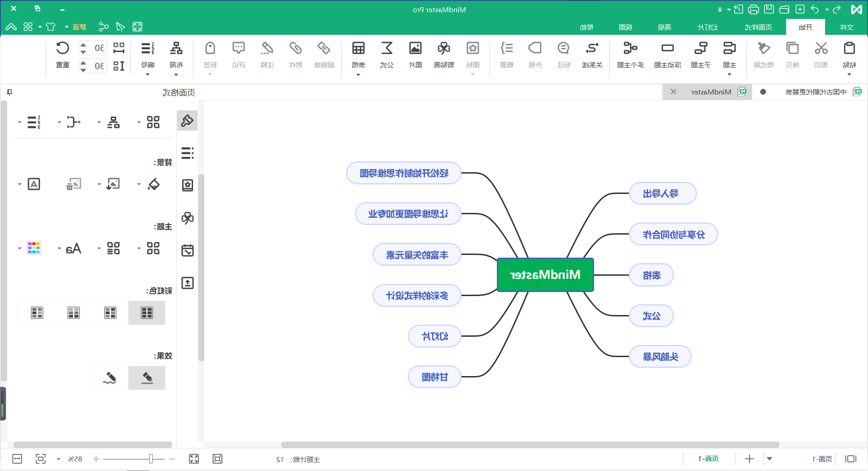Click the Export page icon in title bar
Viewport: 868px width, 471px height.
(738, 9)
